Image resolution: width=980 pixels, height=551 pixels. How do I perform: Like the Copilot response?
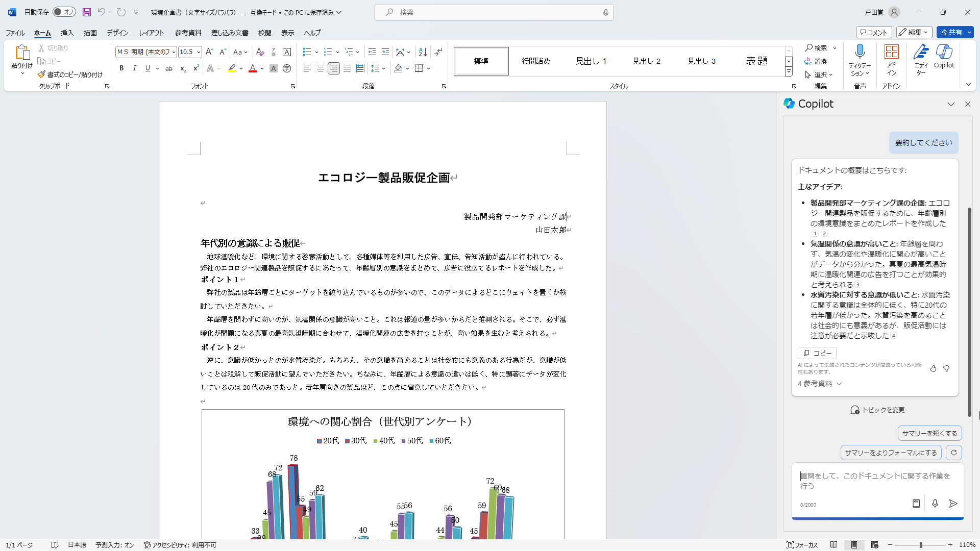[933, 368]
